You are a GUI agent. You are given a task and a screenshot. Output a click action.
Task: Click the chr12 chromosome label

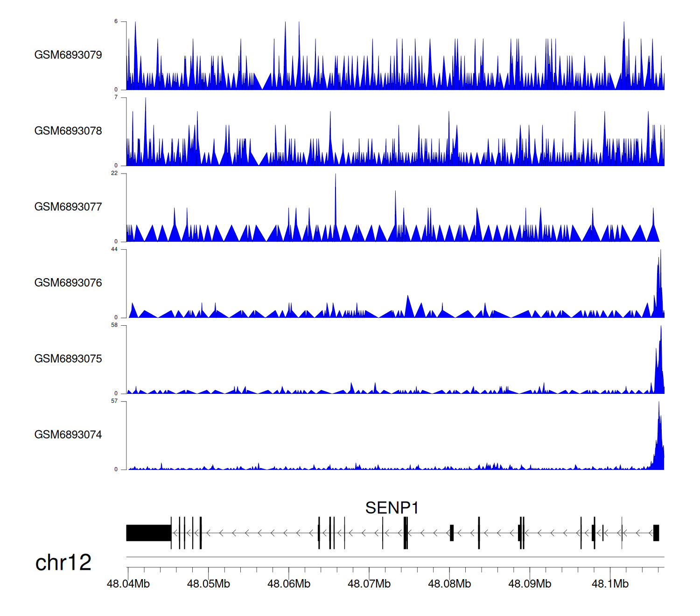63,563
